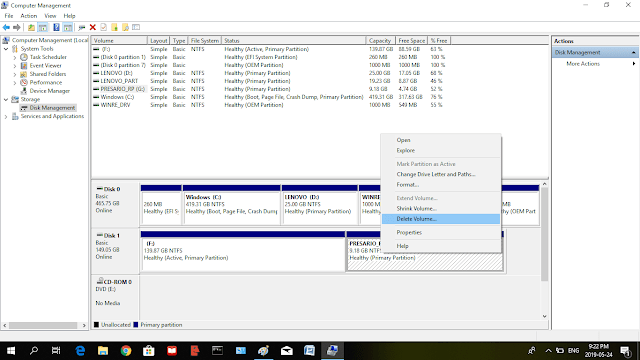Choose Shrink Volume... from context menu
The image size is (640, 360).
coord(441,209)
